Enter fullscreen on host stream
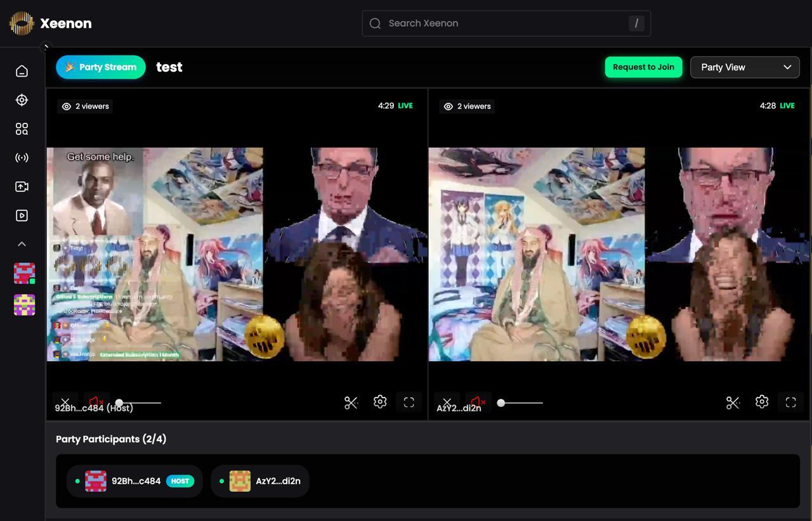The image size is (812, 521). 409,402
